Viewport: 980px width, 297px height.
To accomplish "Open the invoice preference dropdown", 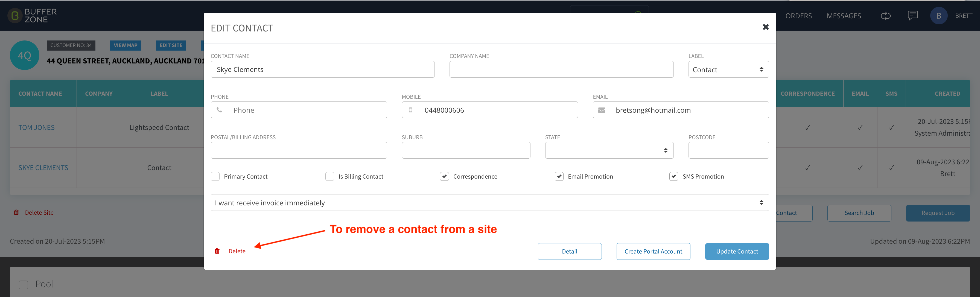I will [x=490, y=203].
